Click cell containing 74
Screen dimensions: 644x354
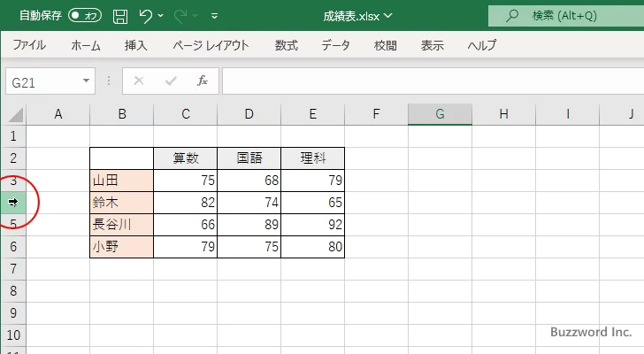click(249, 203)
